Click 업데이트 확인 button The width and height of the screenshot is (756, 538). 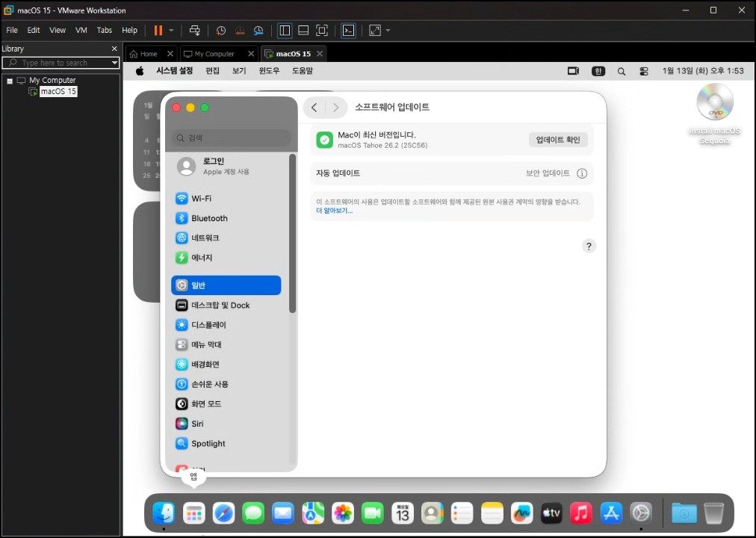[x=558, y=140]
